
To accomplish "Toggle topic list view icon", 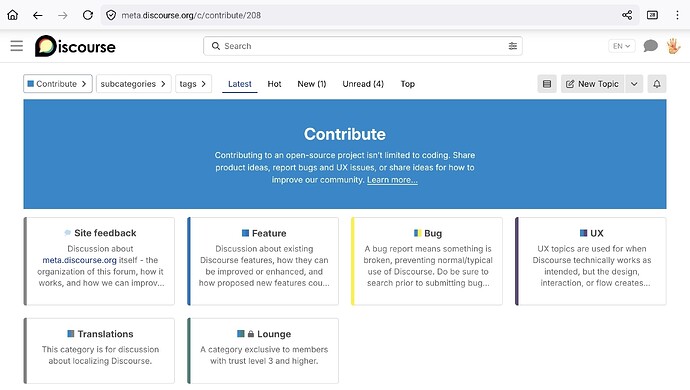I will point(547,84).
